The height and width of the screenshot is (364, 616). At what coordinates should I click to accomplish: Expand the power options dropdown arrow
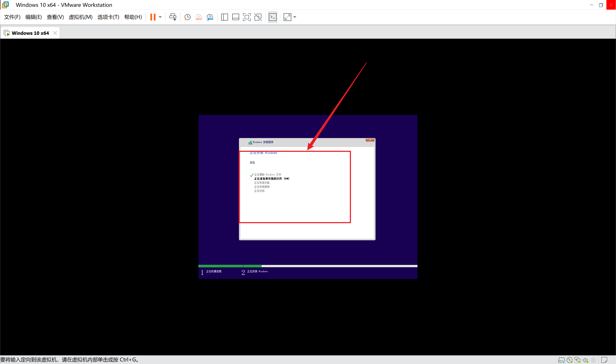click(x=160, y=17)
